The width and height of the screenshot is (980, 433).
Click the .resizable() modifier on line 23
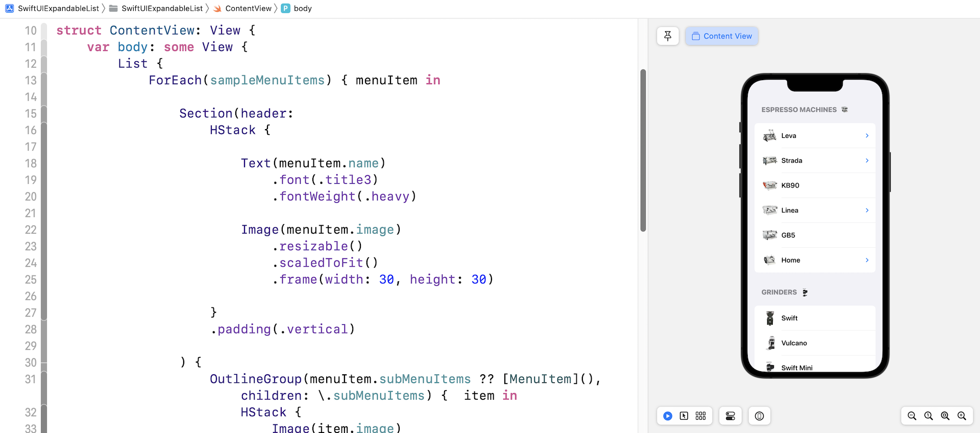[x=317, y=246]
